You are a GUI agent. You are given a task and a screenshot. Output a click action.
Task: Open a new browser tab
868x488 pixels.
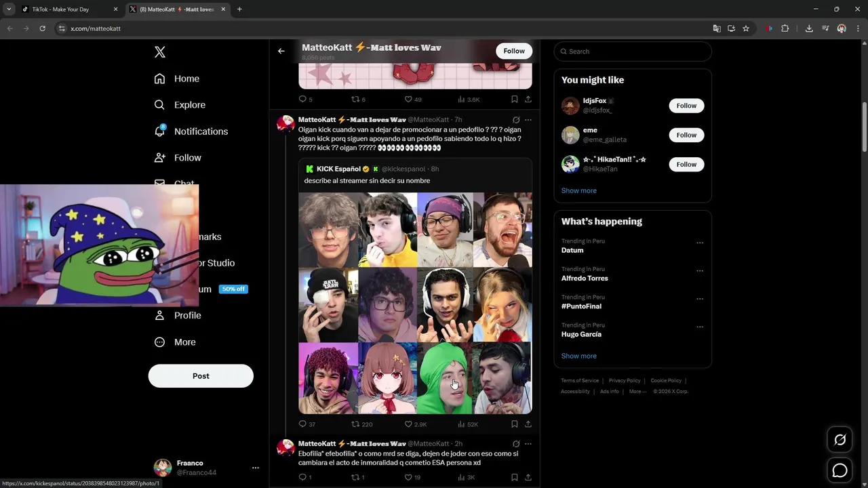[x=239, y=9]
